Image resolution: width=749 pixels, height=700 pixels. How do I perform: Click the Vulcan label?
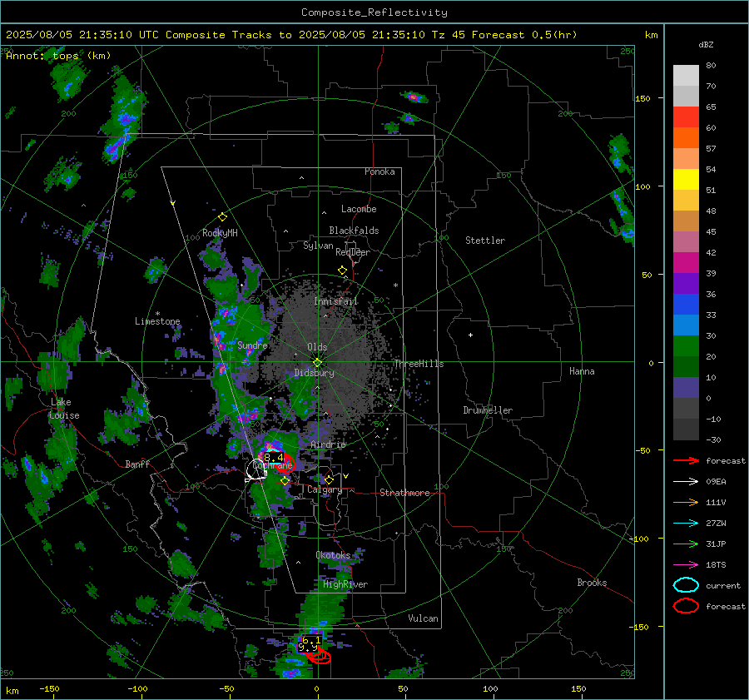tap(424, 618)
